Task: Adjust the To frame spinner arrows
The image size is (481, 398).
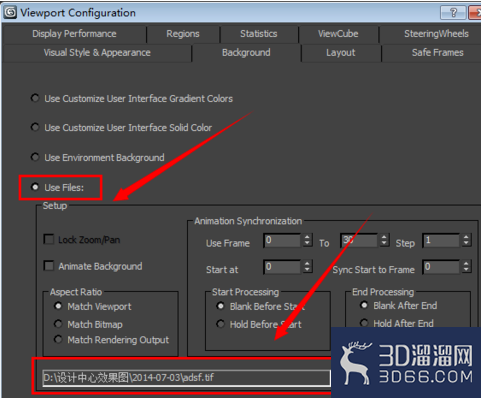Action: pyautogui.click(x=384, y=240)
